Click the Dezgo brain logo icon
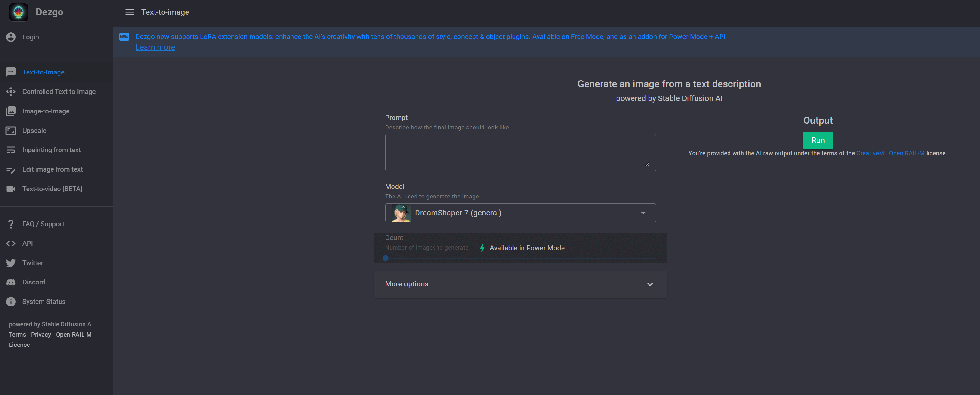Screen dimensions: 980x395 (18, 12)
